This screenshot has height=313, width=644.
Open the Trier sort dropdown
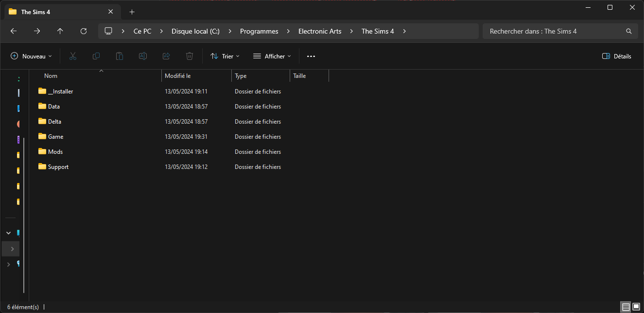[x=225, y=56]
